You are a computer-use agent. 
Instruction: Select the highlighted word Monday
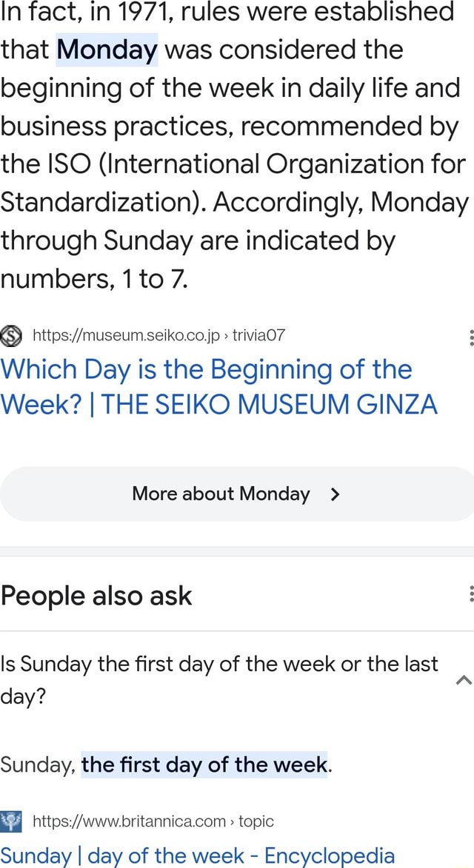point(106,49)
